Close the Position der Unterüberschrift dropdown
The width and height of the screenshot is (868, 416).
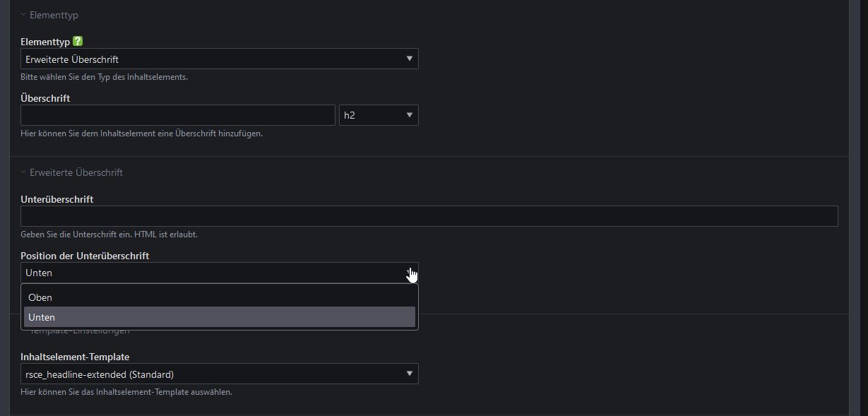[219, 273]
